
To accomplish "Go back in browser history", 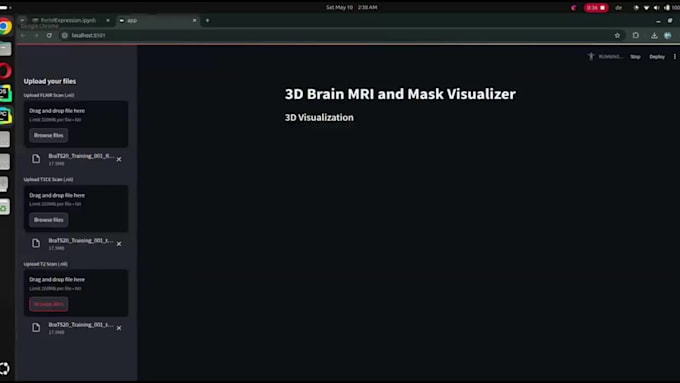I will (x=23, y=35).
